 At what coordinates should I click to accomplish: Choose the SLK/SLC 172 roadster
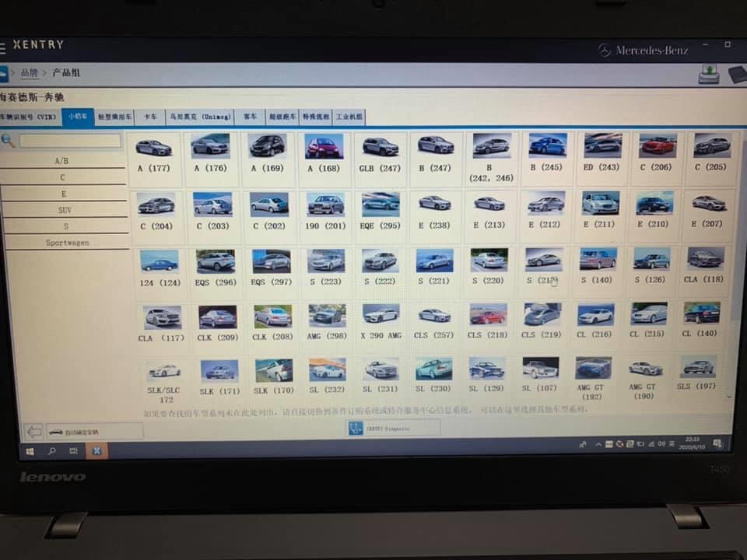click(x=164, y=382)
